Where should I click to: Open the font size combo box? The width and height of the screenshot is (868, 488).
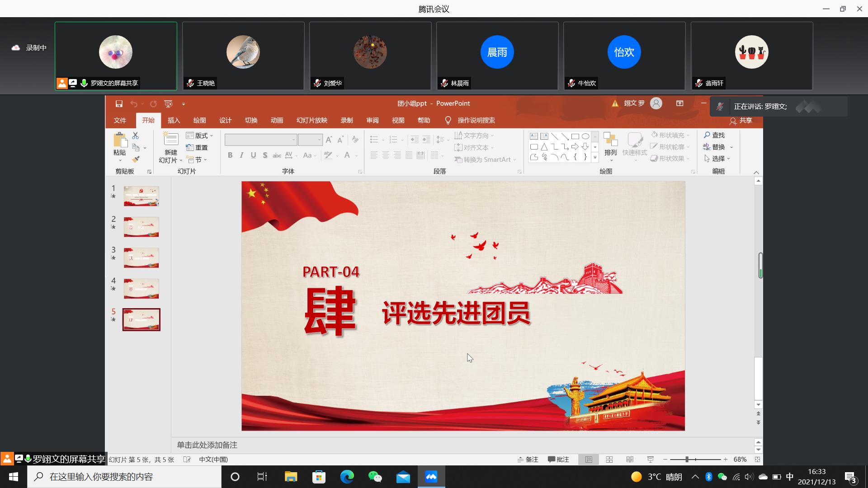tap(310, 140)
